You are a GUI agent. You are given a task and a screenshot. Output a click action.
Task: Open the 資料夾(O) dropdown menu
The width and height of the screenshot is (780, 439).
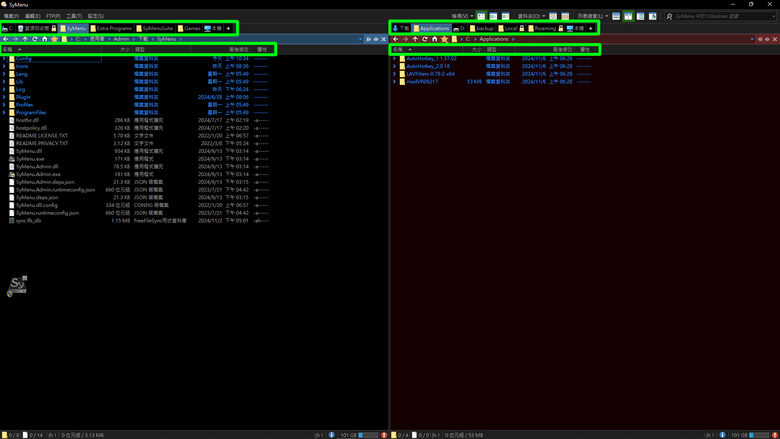[531, 16]
